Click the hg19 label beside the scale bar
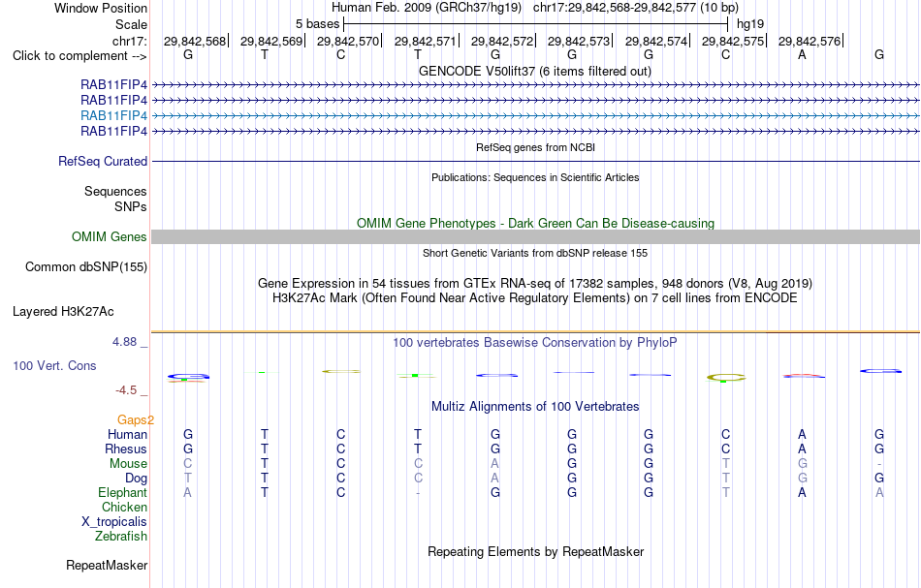 pyautogui.click(x=750, y=24)
